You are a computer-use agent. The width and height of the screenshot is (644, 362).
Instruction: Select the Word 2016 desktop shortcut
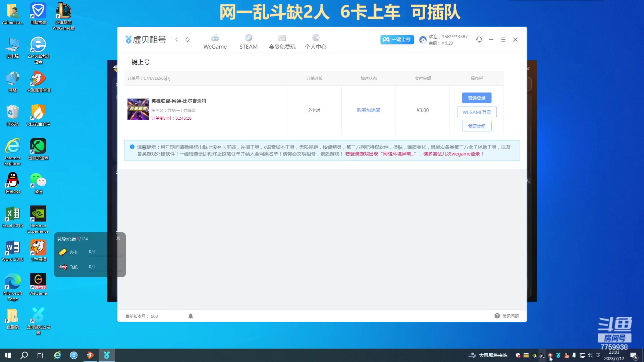tap(13, 251)
